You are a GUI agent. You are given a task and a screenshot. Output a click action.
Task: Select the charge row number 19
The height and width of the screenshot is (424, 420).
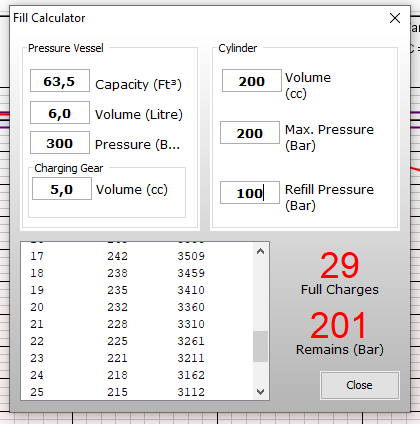(37, 290)
